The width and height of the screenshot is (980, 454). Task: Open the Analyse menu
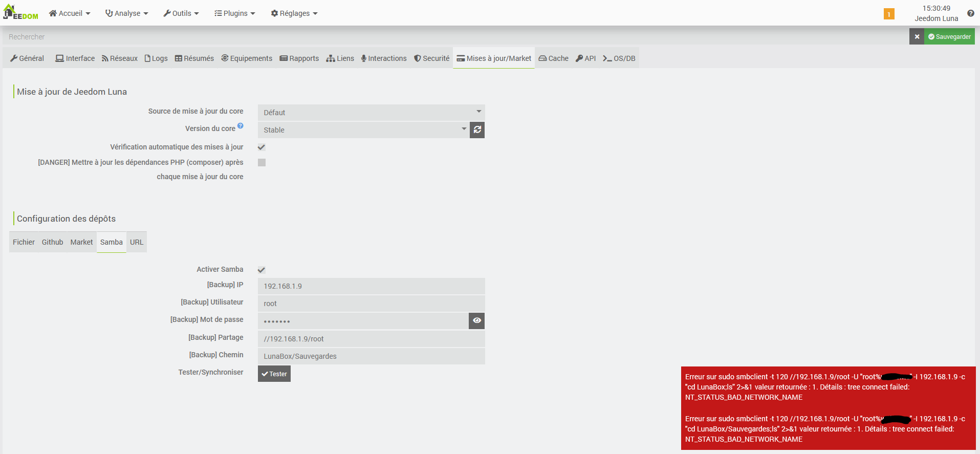tap(127, 13)
